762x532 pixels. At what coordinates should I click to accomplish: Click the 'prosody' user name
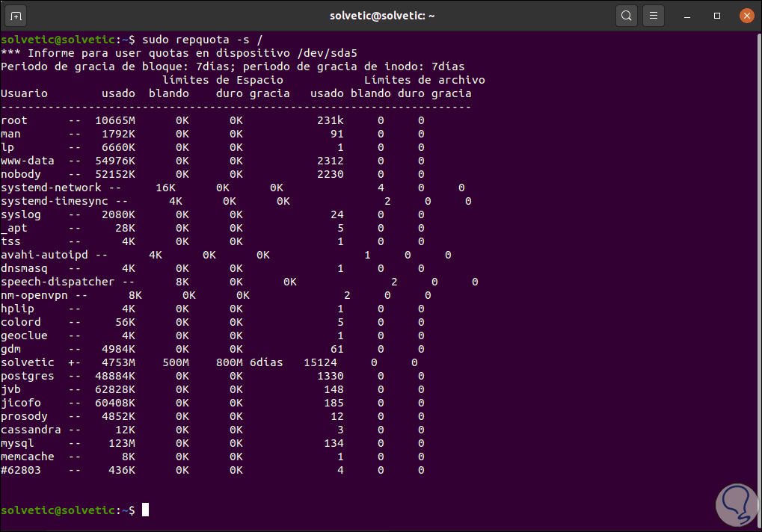(24, 416)
